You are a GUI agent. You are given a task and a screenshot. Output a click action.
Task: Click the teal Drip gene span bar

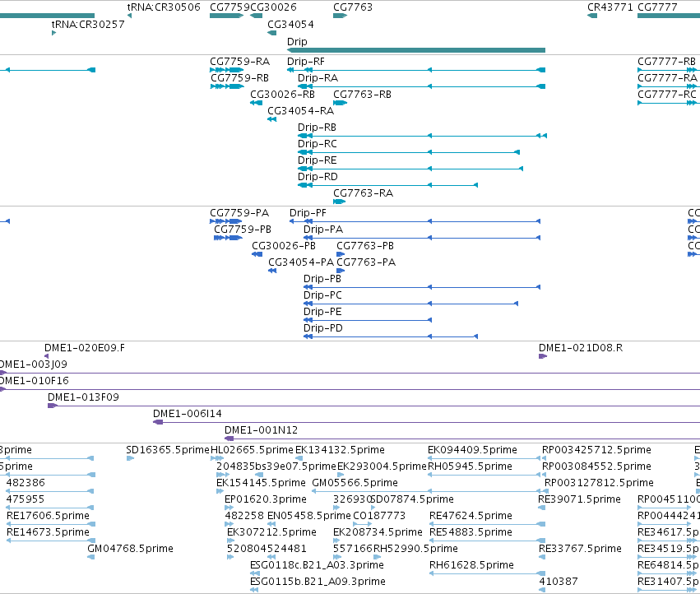coord(416,50)
